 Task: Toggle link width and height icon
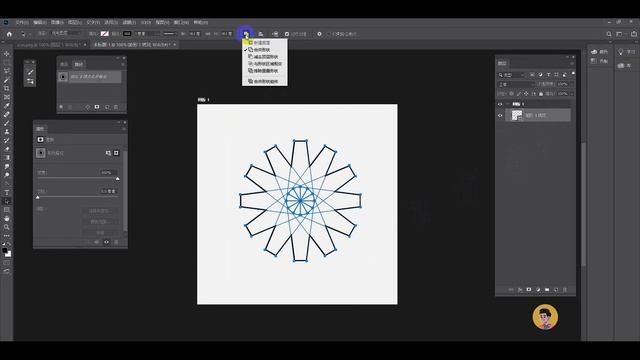coord(208,34)
